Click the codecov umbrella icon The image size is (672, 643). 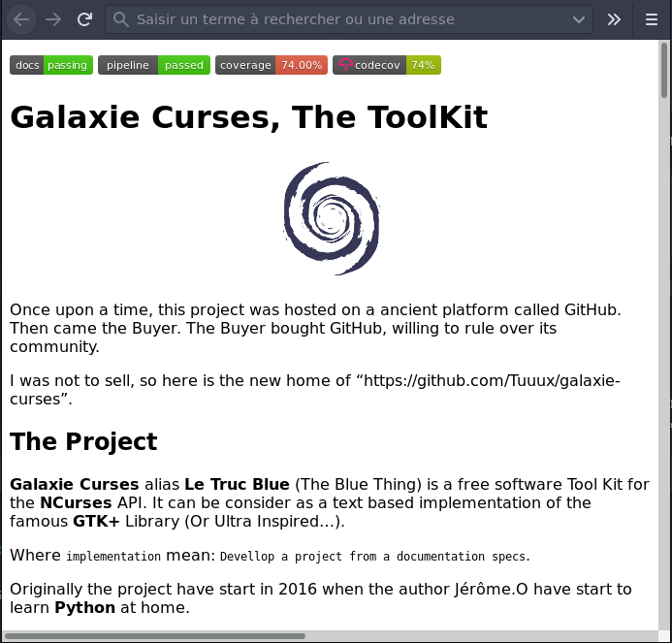(344, 65)
